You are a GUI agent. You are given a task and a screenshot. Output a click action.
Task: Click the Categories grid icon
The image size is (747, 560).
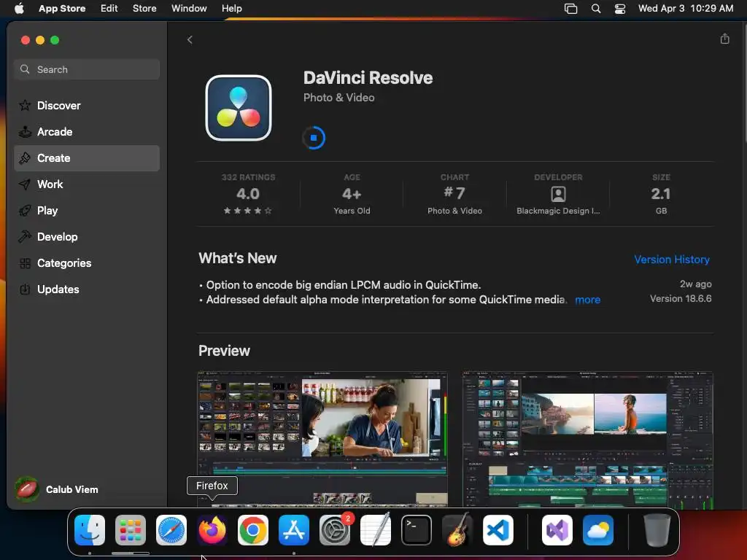(x=25, y=262)
